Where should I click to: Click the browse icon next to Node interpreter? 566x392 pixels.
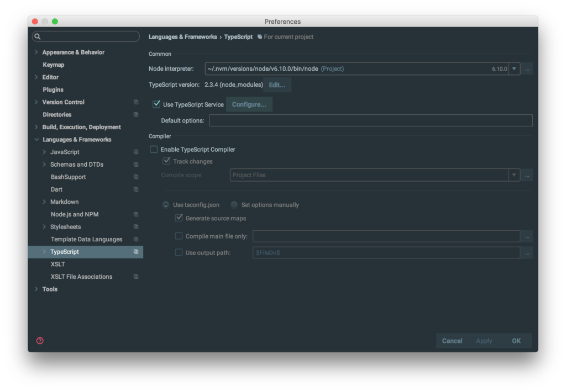(527, 69)
